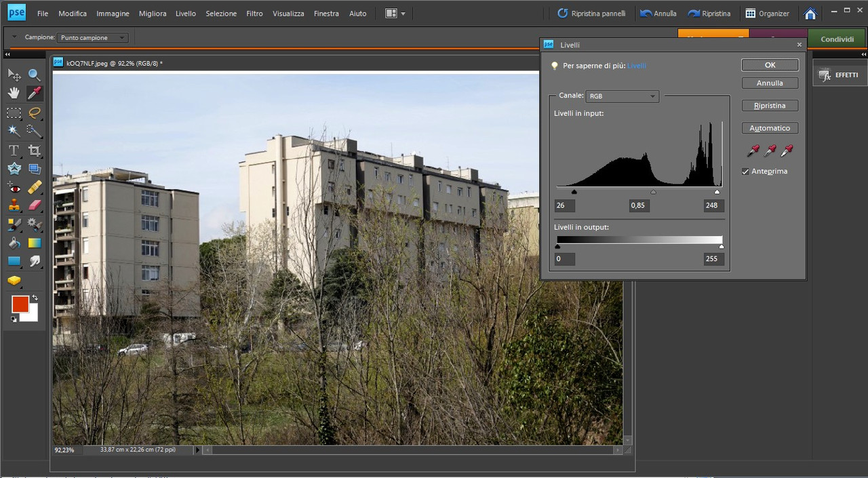Open the Finestra menu

click(x=326, y=14)
